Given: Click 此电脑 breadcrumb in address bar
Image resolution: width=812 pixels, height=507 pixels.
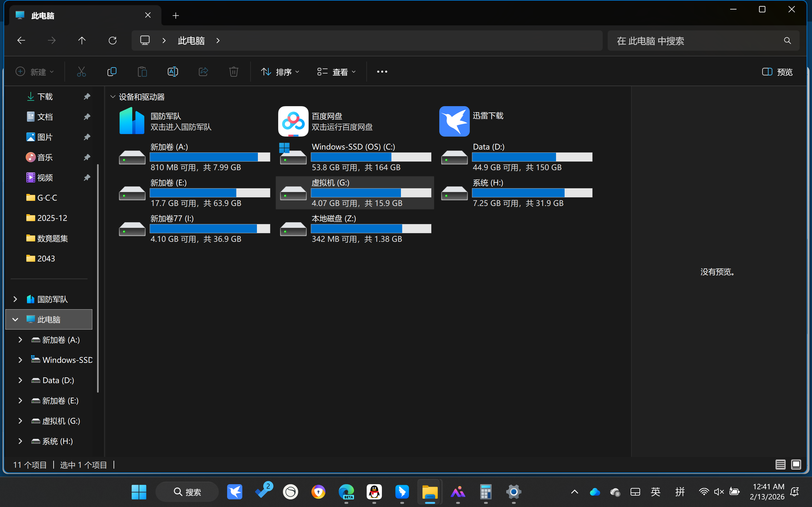Looking at the screenshot, I should pos(191,41).
